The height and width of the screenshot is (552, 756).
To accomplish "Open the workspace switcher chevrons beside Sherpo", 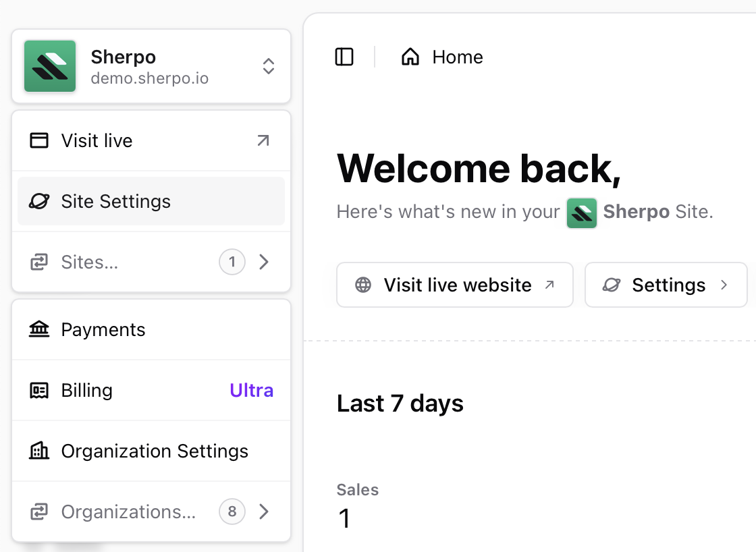I will pos(268,66).
